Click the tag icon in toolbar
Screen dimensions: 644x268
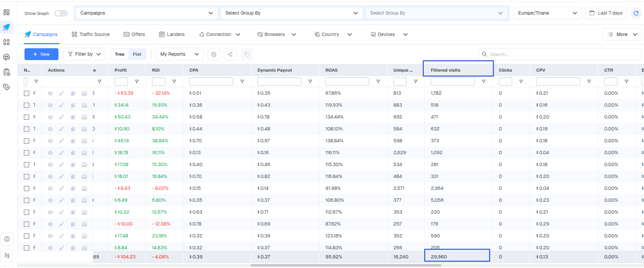coord(247,54)
